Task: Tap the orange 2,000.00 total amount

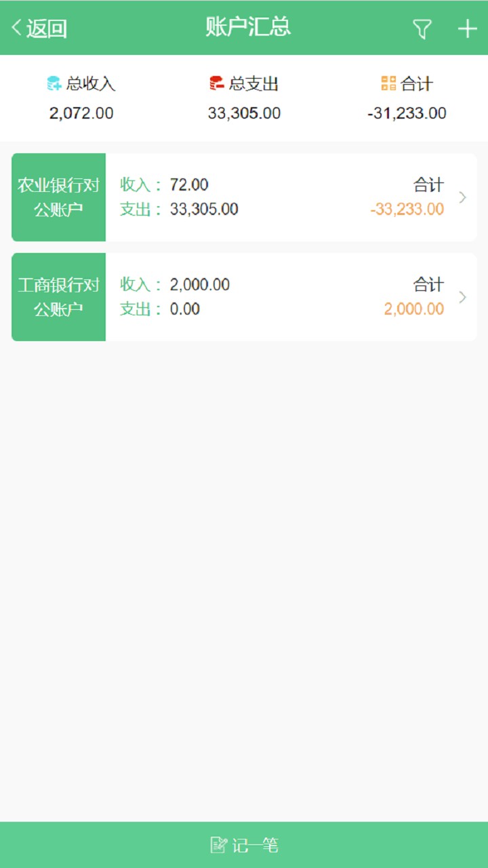Action: click(414, 309)
